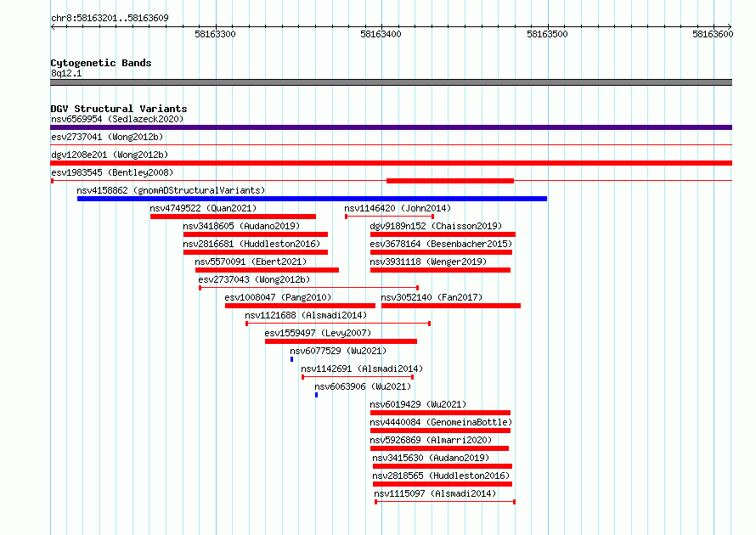756x535 pixels.
Task: Click the chr8:58163201..58163609 coordinate label
Action: pyautogui.click(x=110, y=19)
